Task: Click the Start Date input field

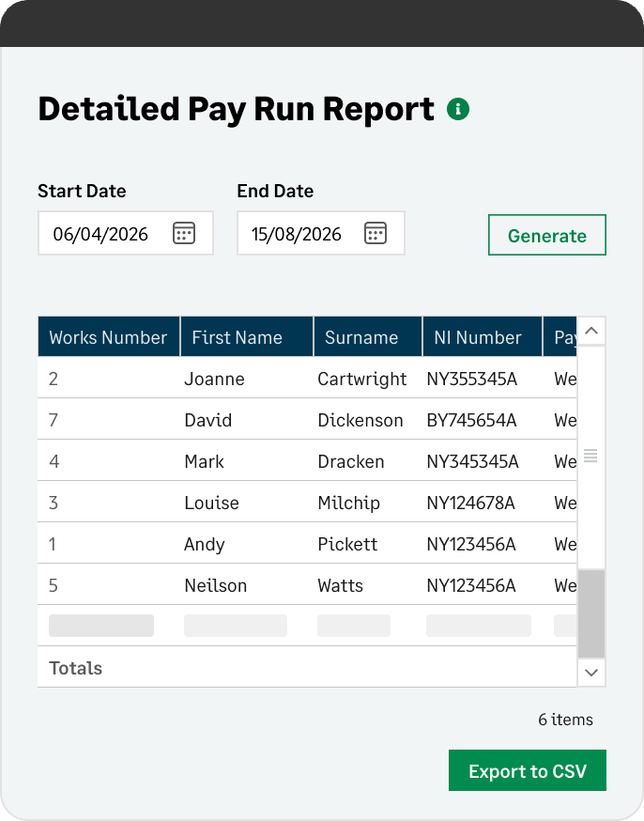Action: pyautogui.click(x=126, y=233)
